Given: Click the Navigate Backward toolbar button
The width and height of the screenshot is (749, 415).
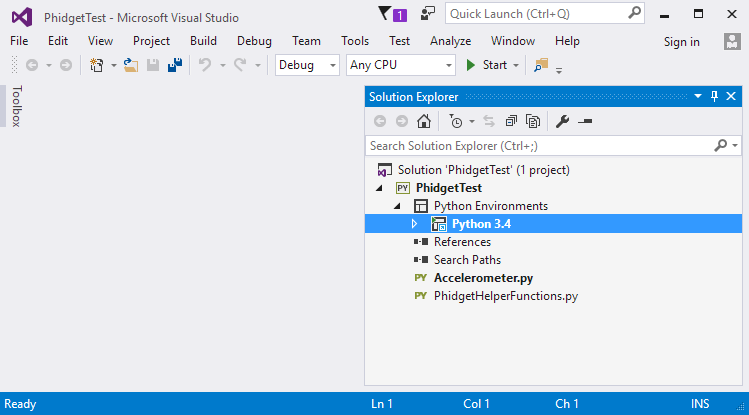Looking at the screenshot, I should (32, 65).
